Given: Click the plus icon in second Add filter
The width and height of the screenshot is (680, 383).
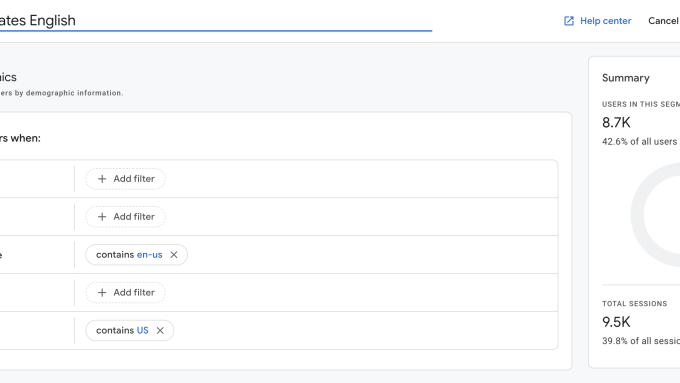Looking at the screenshot, I should tap(102, 217).
